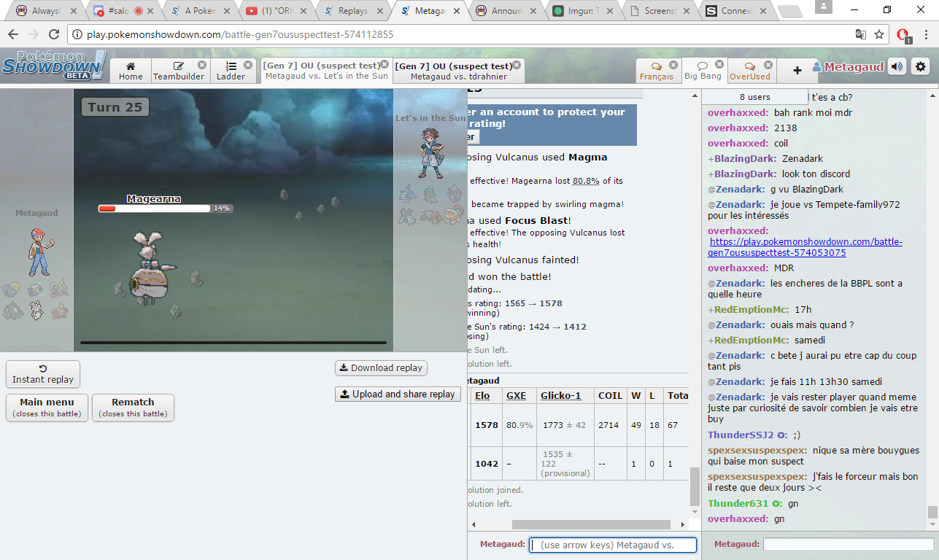This screenshot has height=560, width=939.
Task: Request a Rematch
Action: 133,407
